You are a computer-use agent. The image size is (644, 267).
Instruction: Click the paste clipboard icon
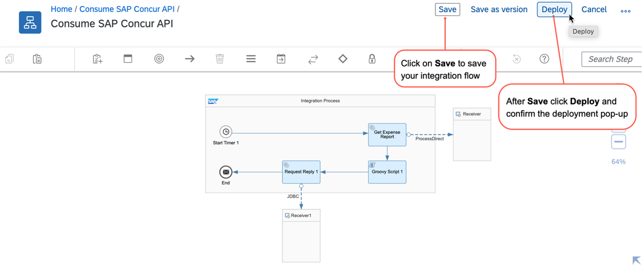click(x=37, y=59)
